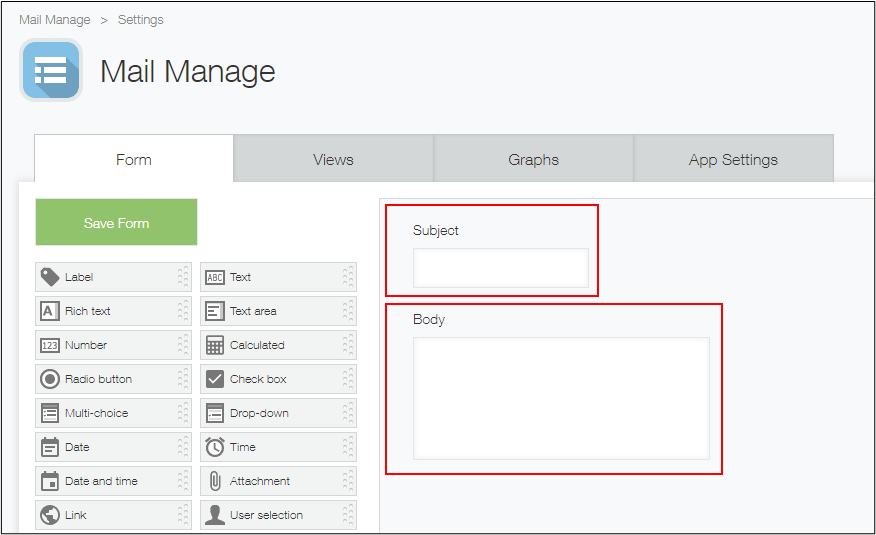Select the Rich text field icon

click(x=49, y=311)
